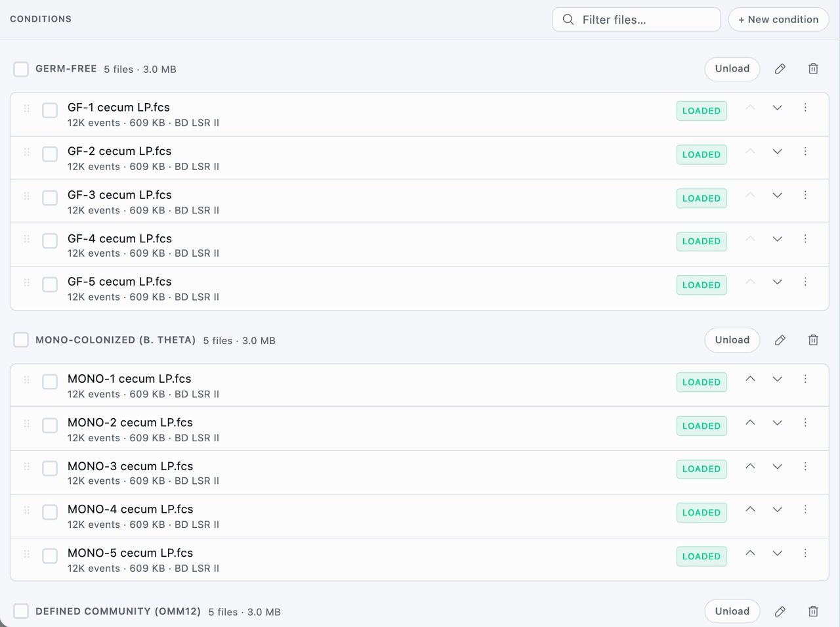Screen dimensions: 840x627
Task: Open more options for MONO-4 cecum LP.fcs
Action: [805, 509]
